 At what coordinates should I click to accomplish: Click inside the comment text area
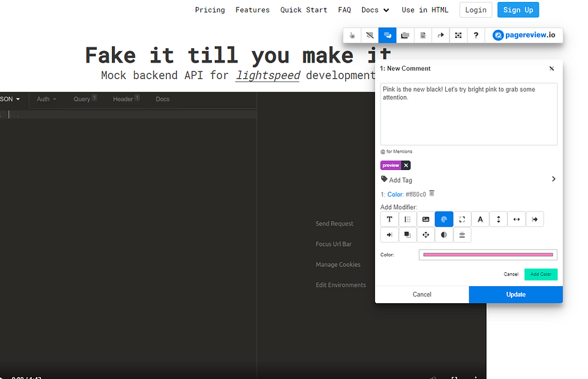[x=468, y=114]
